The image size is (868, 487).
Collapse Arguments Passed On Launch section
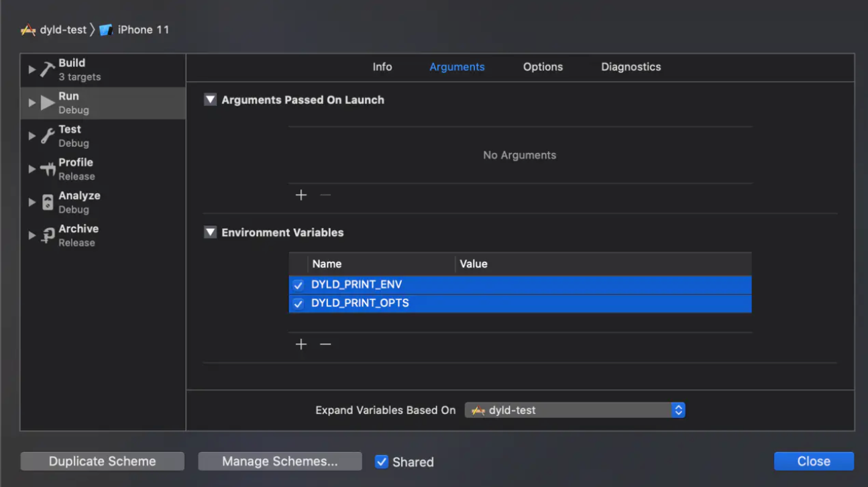coord(211,100)
